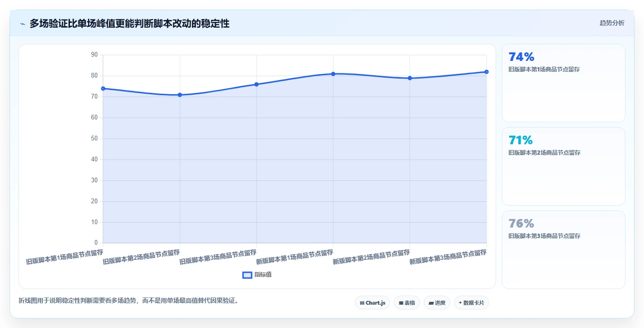This screenshot has width=644, height=328.
Task: Click data point for 旧版脚本第3场
Action: click(x=256, y=84)
